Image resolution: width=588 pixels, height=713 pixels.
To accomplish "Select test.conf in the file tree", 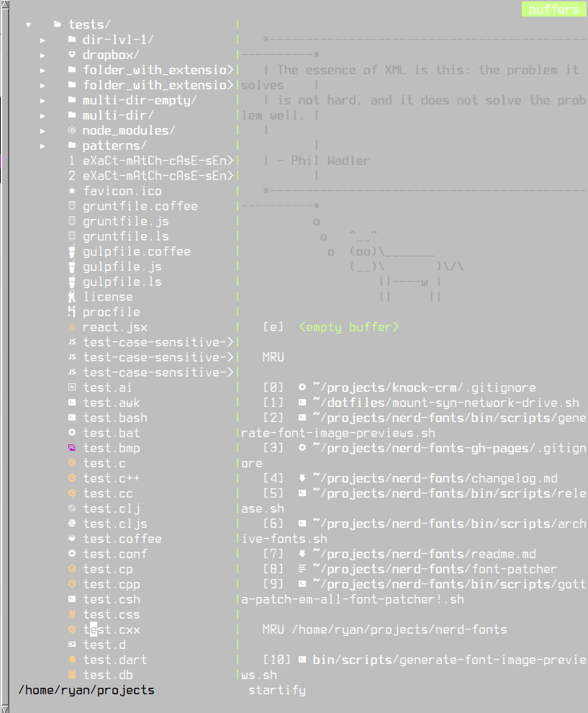I will [x=115, y=554].
